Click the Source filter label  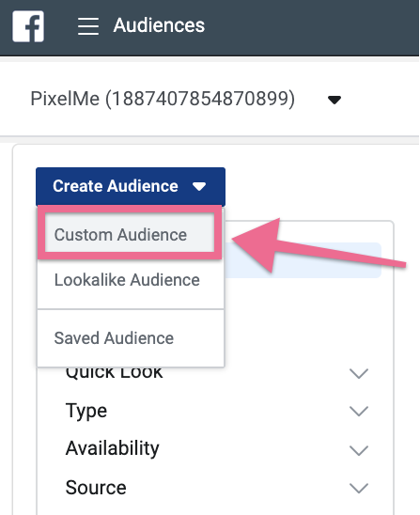96,487
